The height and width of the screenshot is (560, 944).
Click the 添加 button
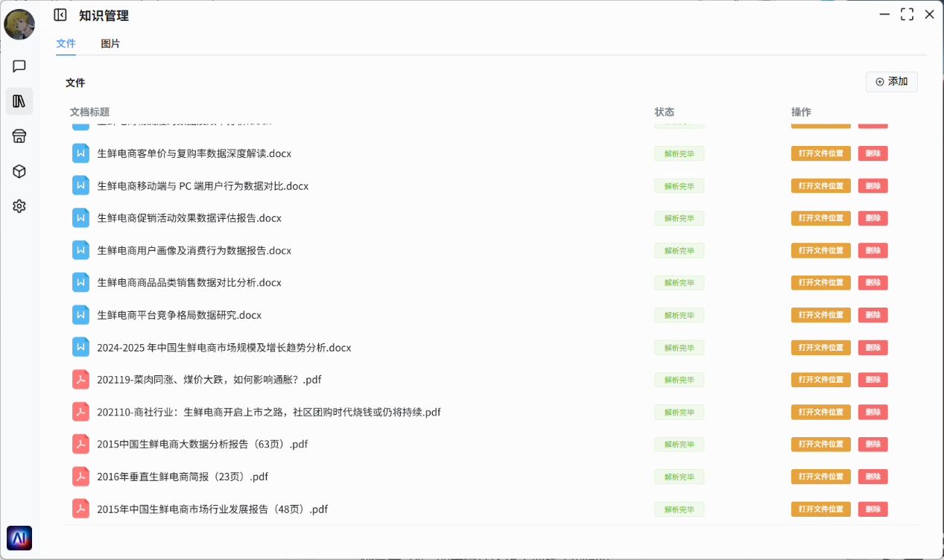click(x=891, y=82)
